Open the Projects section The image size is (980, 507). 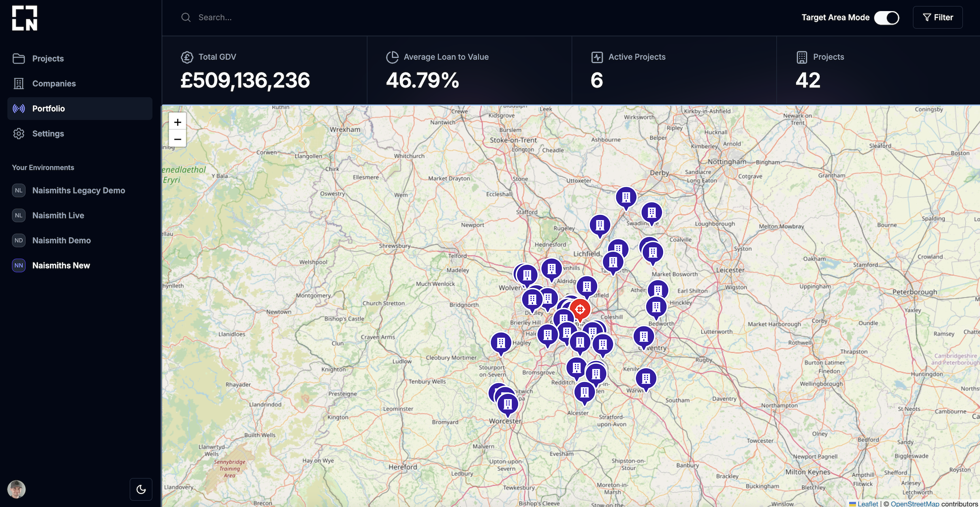click(48, 58)
